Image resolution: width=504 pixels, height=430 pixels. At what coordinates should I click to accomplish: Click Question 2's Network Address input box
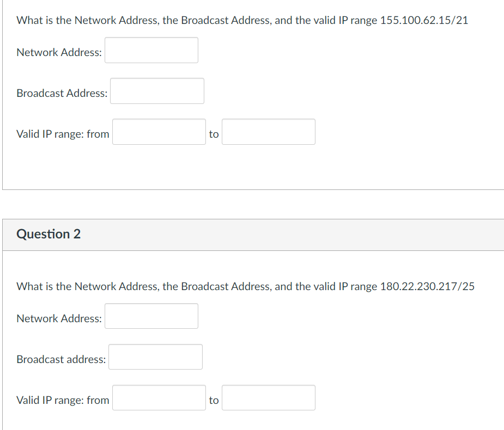coord(151,316)
